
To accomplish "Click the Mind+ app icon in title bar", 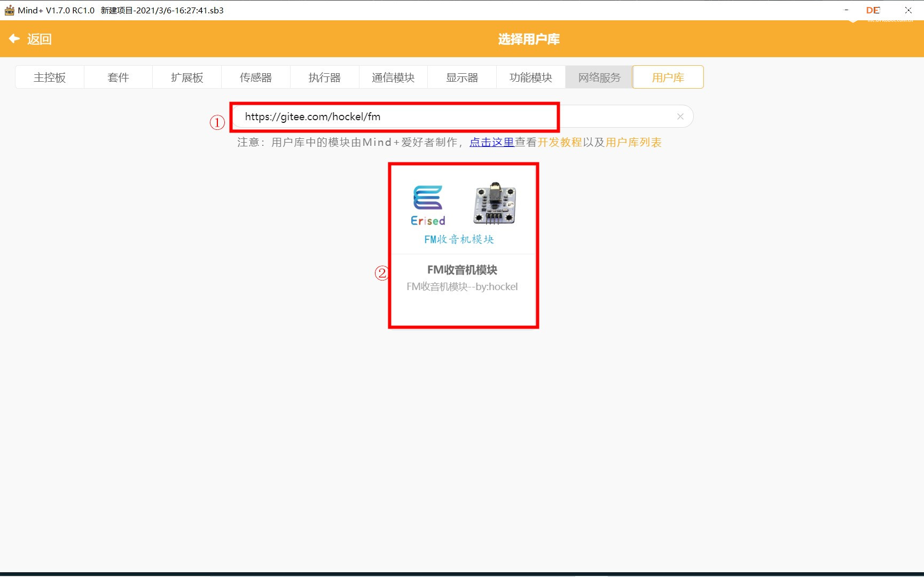I will click(9, 10).
